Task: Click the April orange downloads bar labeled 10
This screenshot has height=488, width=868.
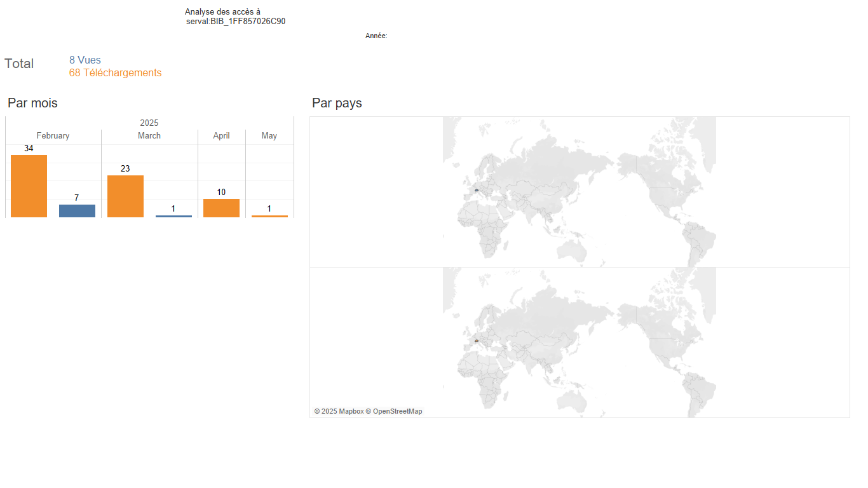Action: click(221, 208)
